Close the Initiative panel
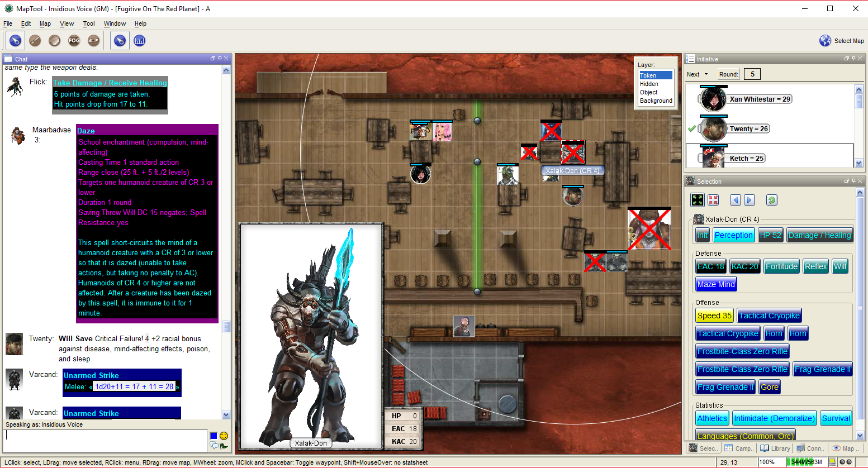Image resolution: width=868 pixels, height=468 pixels. [x=860, y=59]
